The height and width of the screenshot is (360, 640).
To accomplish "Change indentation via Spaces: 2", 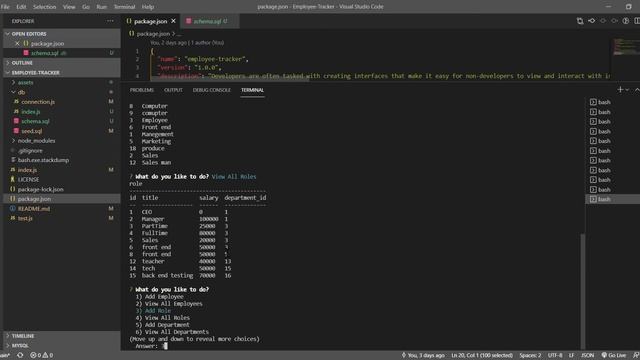I will pos(530,355).
